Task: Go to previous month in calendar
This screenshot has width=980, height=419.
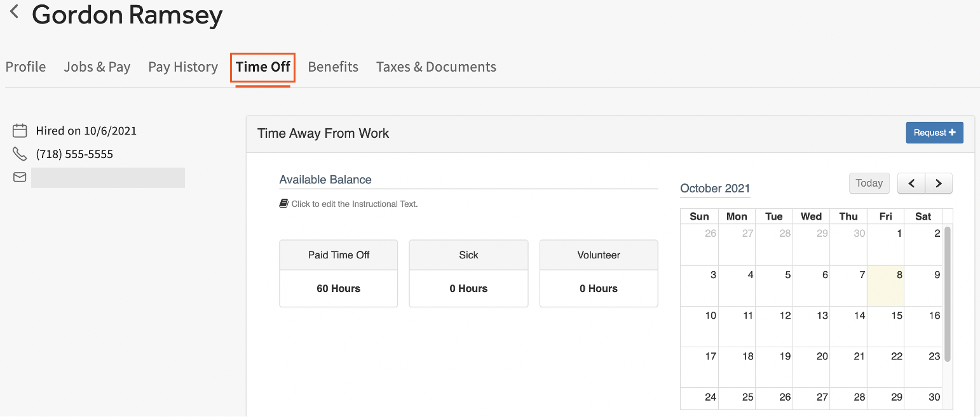Action: point(911,183)
